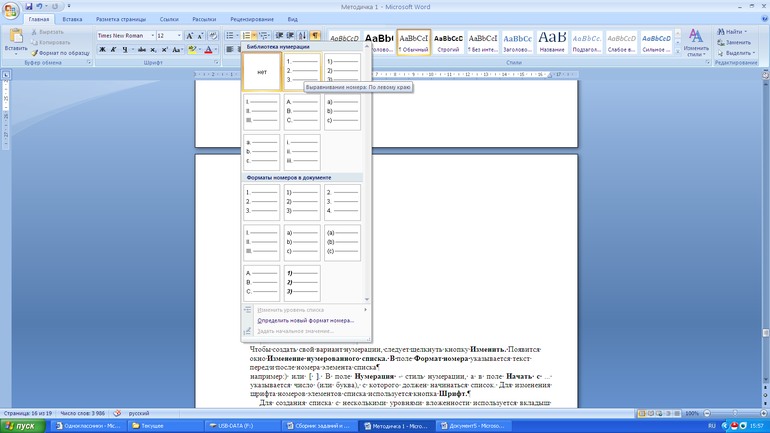Click the spelling check icon in status bar
This screenshot has height=433, width=770.
(x=117, y=413)
